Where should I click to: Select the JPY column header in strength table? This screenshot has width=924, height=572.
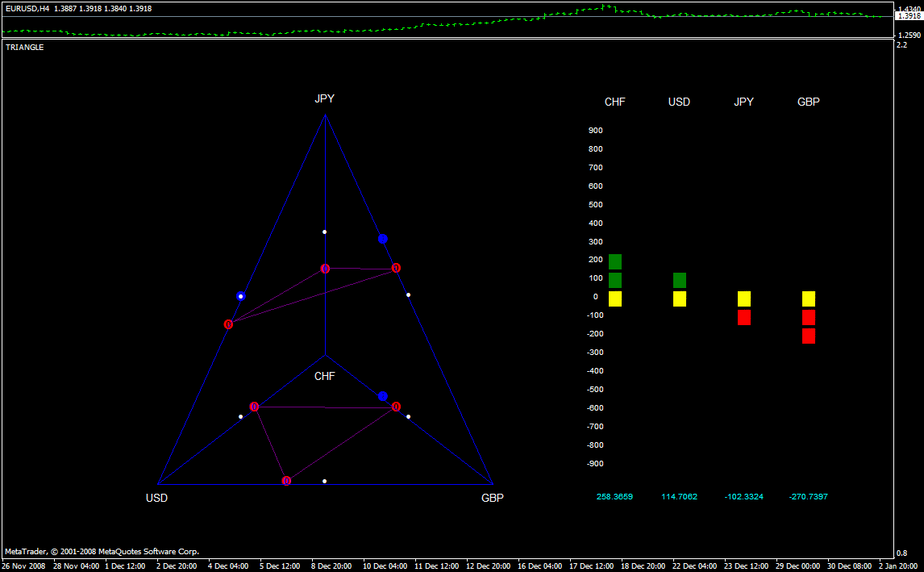coord(743,102)
